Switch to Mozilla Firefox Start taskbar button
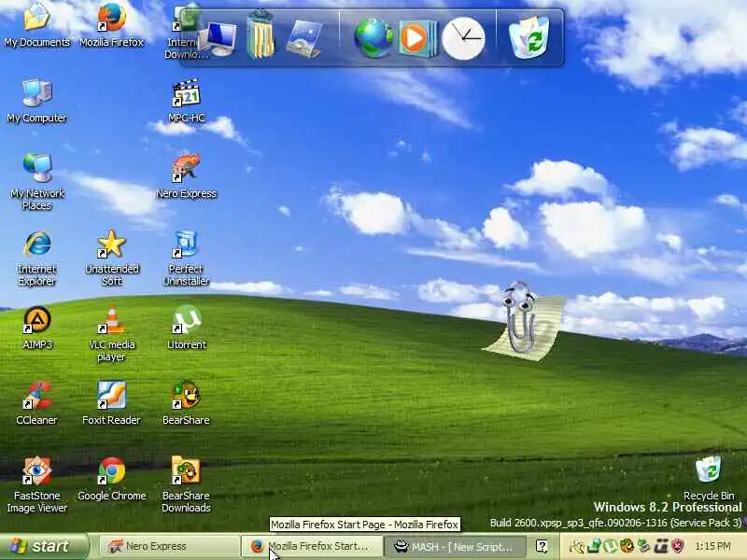 (312, 546)
